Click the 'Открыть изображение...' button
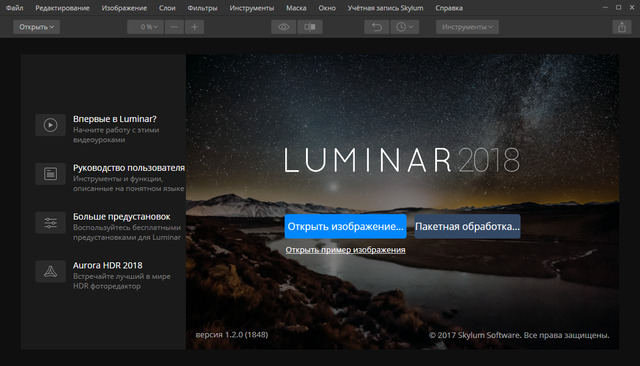640x366 pixels. click(345, 226)
